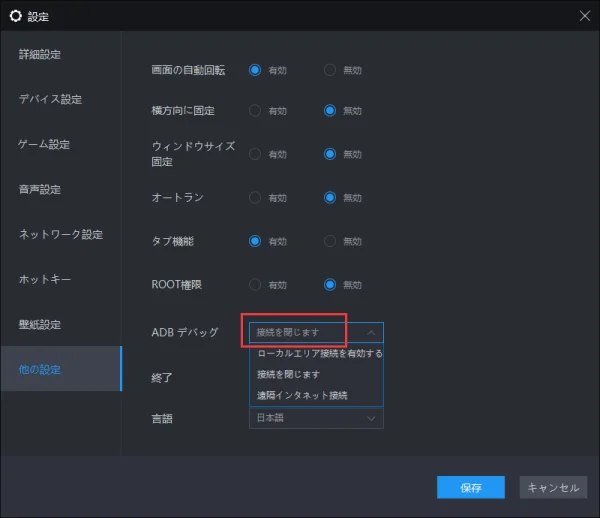Click the キャンセル button
This screenshot has height=518, width=600.
(553, 487)
